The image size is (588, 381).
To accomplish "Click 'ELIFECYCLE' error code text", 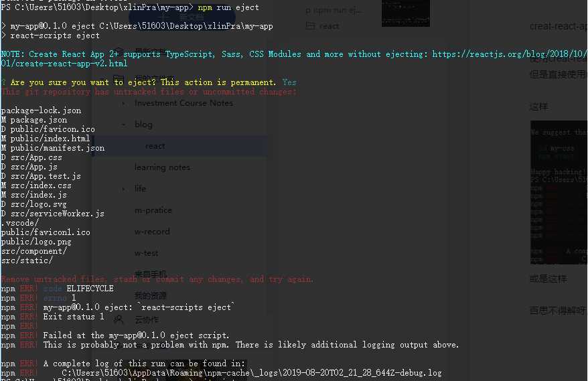I will point(90,289).
